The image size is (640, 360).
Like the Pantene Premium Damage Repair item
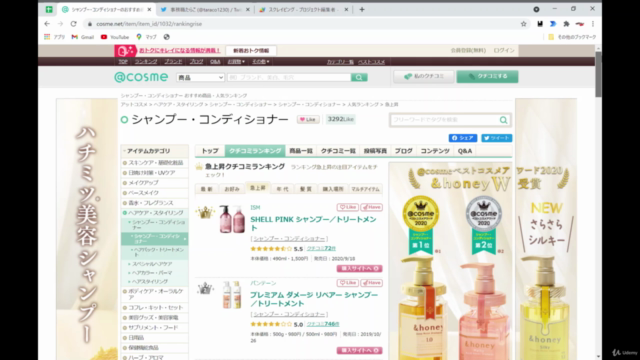tap(347, 282)
